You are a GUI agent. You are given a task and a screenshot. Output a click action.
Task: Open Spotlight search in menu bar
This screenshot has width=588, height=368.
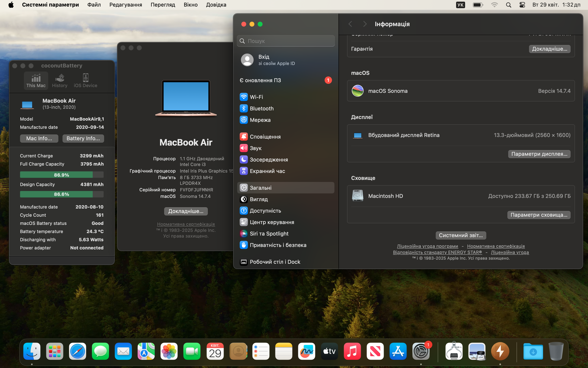(509, 5)
